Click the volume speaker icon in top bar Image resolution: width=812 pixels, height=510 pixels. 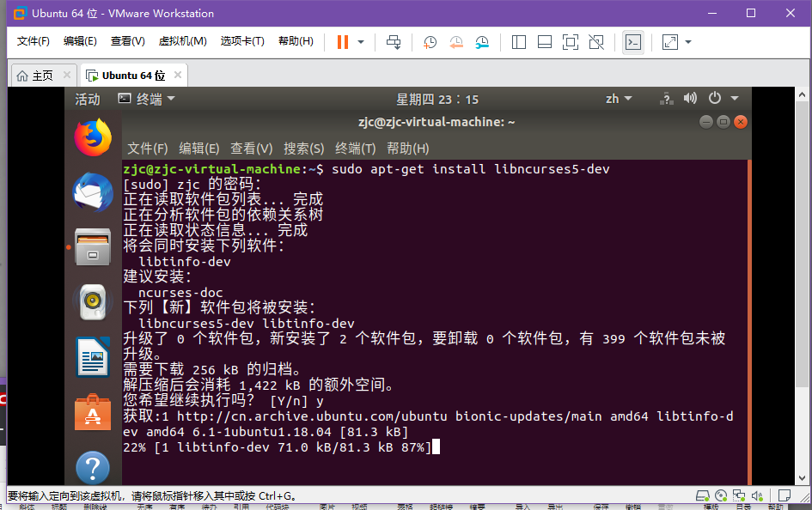tap(690, 98)
